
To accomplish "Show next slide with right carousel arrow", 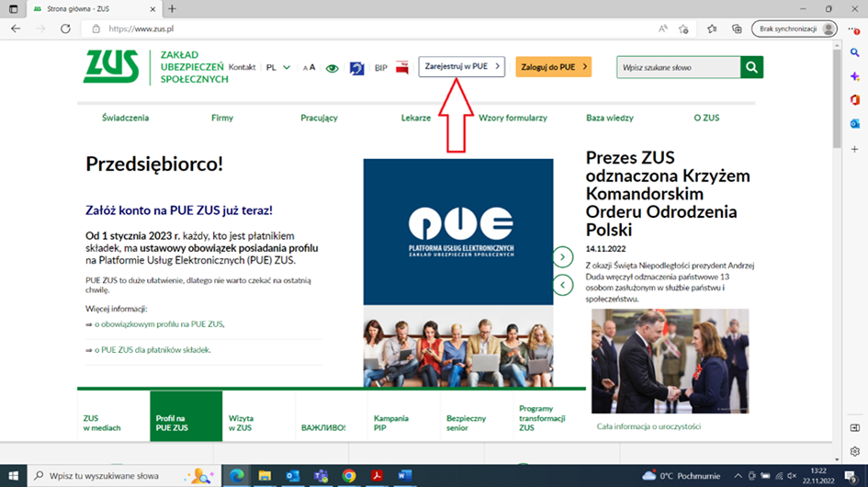I will (563, 258).
